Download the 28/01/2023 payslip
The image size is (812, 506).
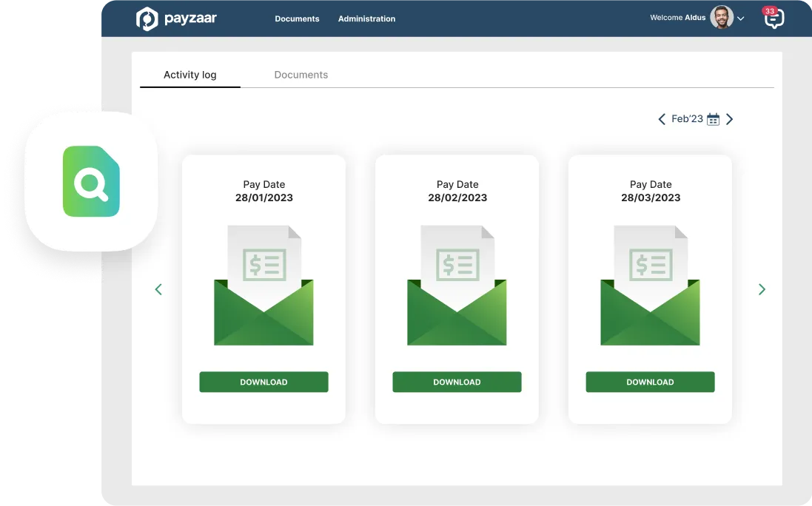coord(264,382)
